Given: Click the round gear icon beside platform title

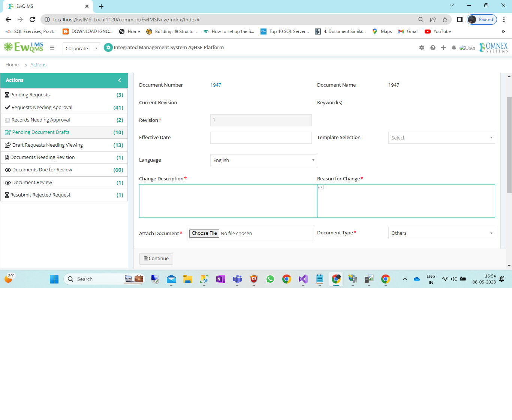Looking at the screenshot, I should point(108,47).
